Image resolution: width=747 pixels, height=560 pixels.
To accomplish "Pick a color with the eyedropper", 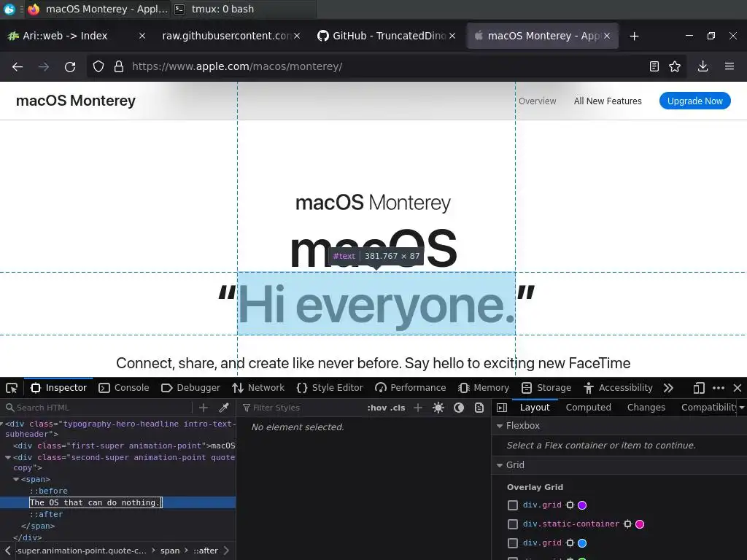I will [224, 408].
